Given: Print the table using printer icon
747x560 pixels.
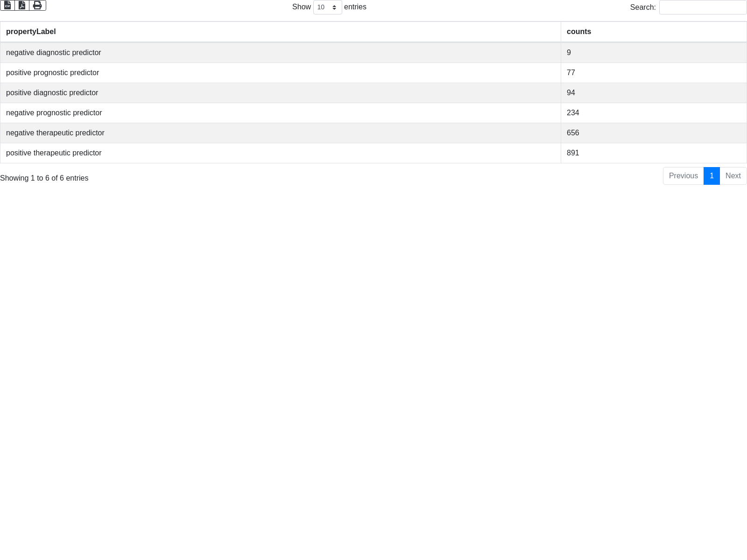Looking at the screenshot, I should 37,5.
